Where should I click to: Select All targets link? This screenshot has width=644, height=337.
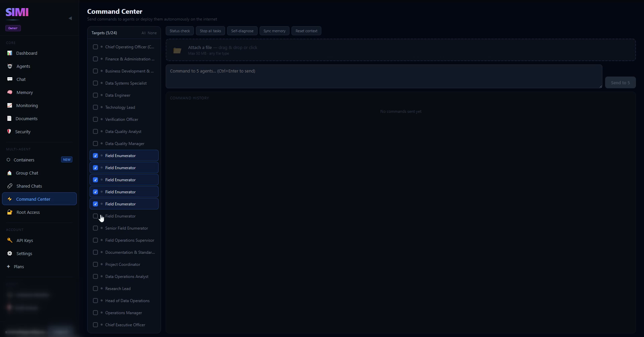coord(144,33)
